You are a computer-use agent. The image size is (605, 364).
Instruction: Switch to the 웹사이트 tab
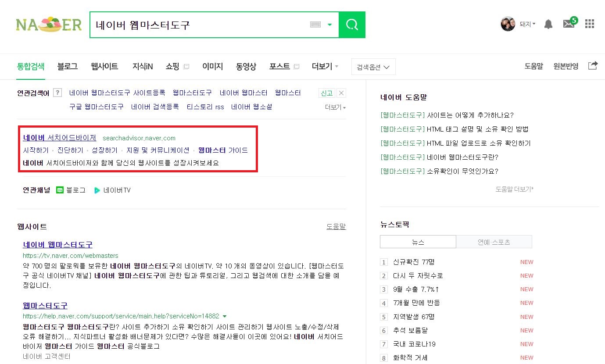(104, 67)
